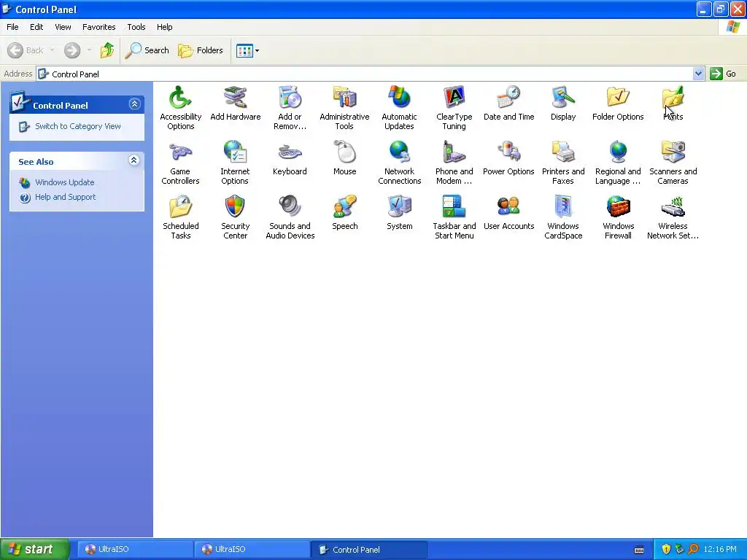Screen dimensions: 747x560
Task: Switch to first UltraISO taskbar button
Action: coord(135,550)
